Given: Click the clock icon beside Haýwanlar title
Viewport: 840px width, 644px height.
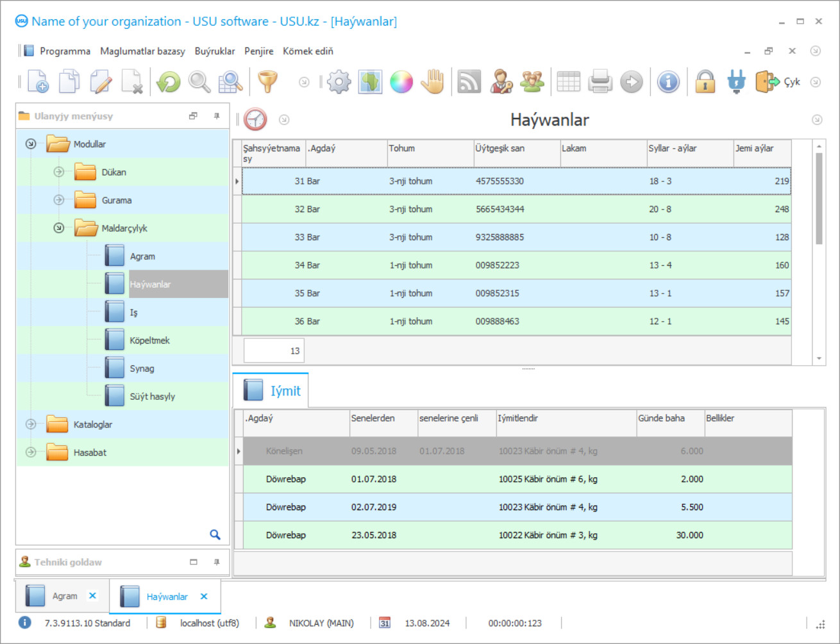Looking at the screenshot, I should pos(255,120).
